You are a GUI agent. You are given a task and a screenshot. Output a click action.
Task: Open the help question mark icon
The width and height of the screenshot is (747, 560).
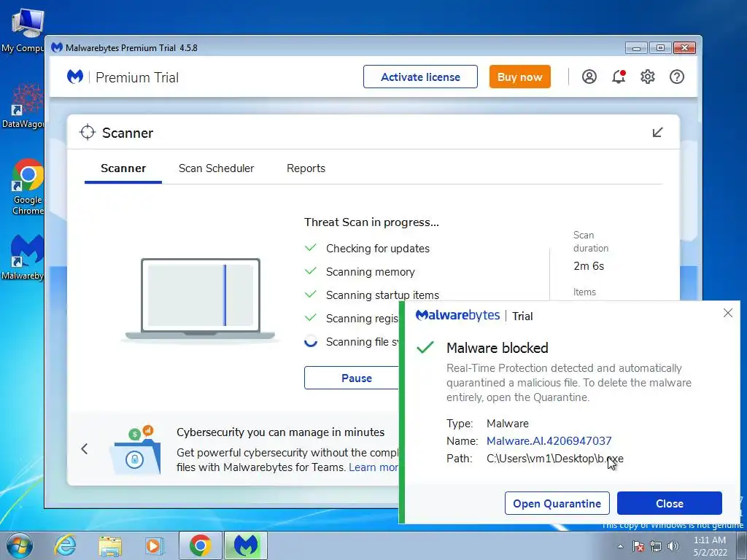point(676,77)
